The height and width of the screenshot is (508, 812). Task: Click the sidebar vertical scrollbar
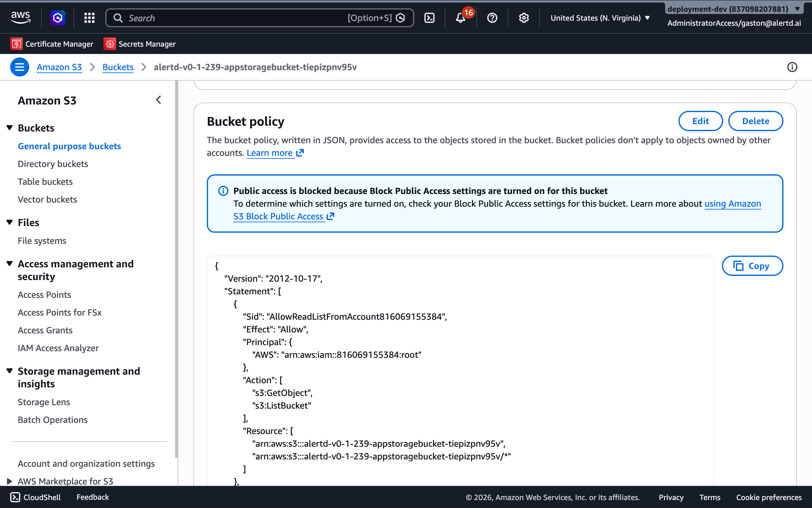coord(176,269)
